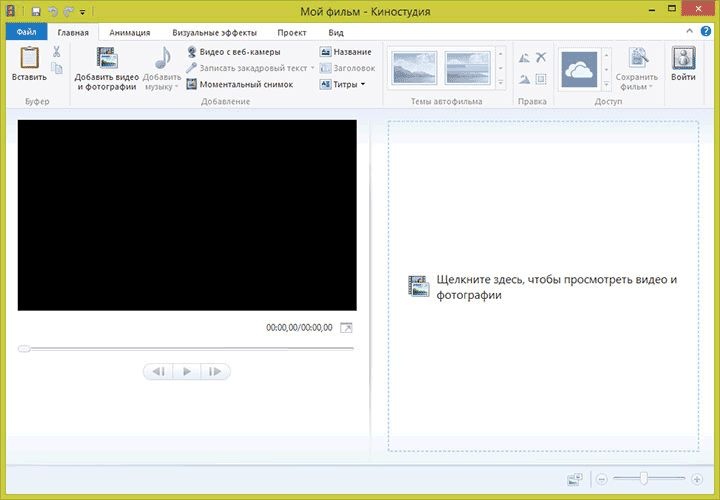This screenshot has width=720, height=500.
Task: Open the quick access toolbar customize arrow
Action: click(82, 11)
